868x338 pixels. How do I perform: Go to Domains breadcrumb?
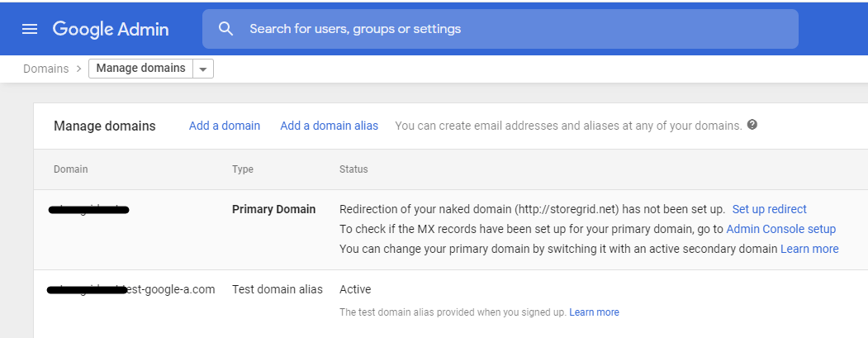(x=46, y=69)
